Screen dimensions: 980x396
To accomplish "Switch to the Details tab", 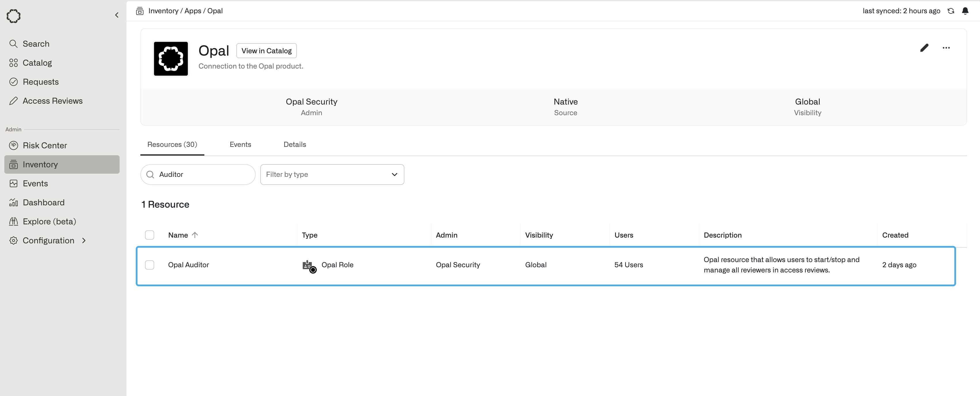I will (x=295, y=144).
